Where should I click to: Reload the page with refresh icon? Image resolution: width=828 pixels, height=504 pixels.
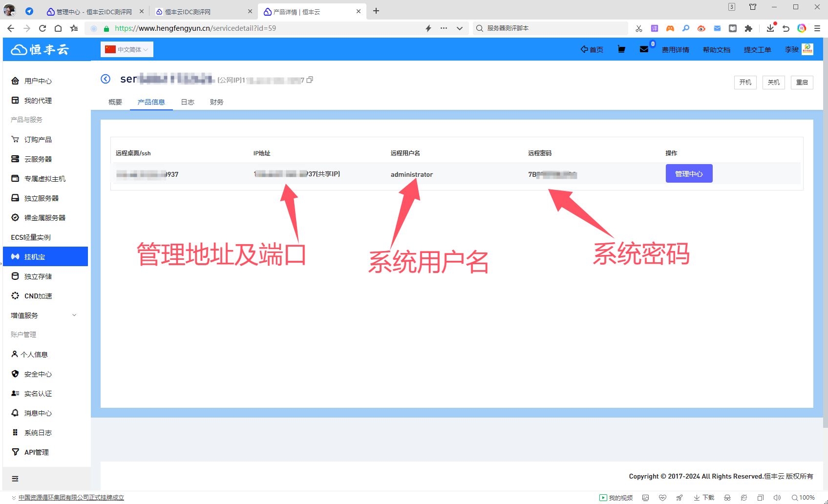[x=42, y=28]
